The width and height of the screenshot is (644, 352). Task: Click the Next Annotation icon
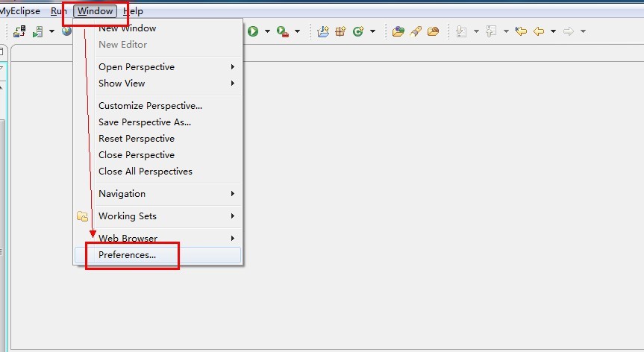[x=461, y=31]
